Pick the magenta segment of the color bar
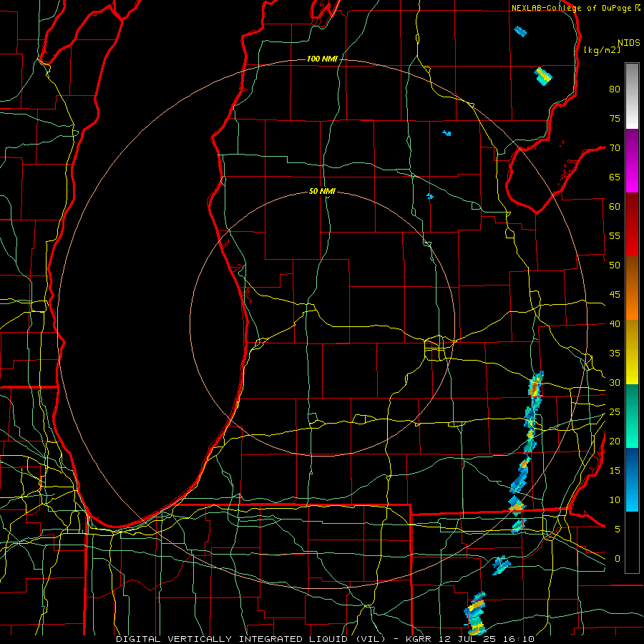 [x=632, y=160]
